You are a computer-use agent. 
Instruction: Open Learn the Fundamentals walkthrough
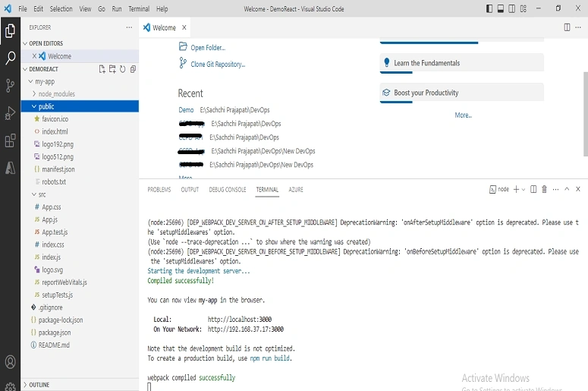coord(461,63)
